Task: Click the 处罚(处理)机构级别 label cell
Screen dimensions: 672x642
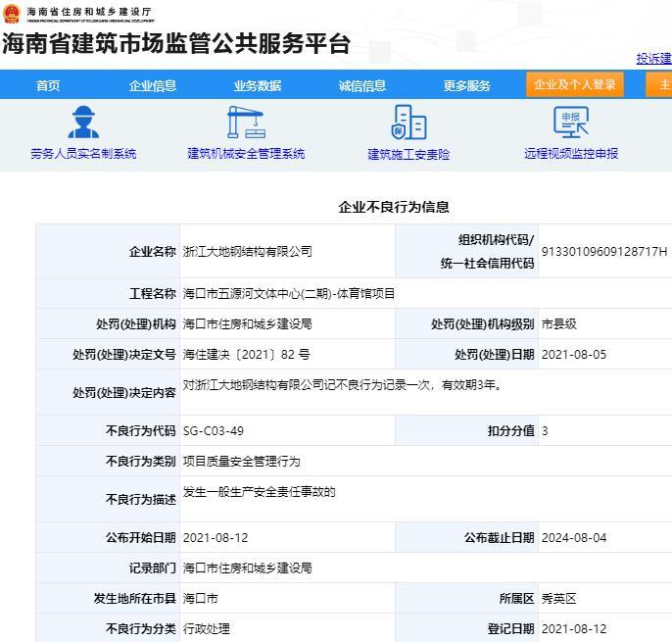Action: click(x=466, y=323)
